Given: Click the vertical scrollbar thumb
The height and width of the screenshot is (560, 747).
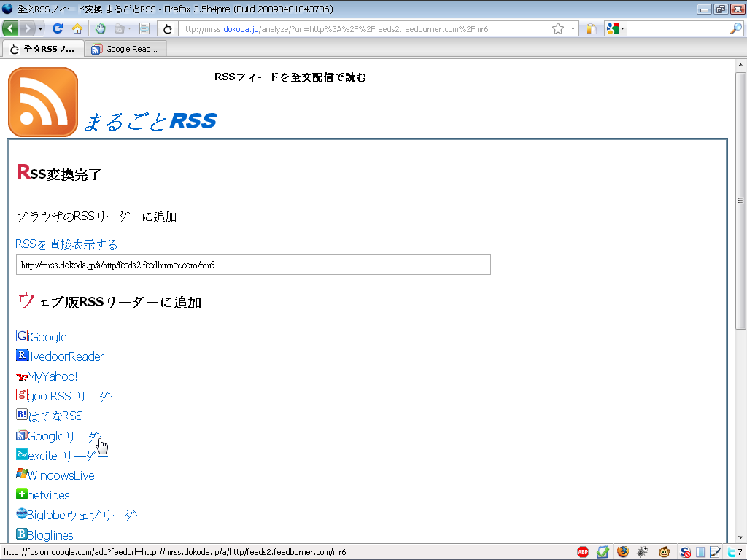Looking at the screenshot, I should (x=740, y=201).
